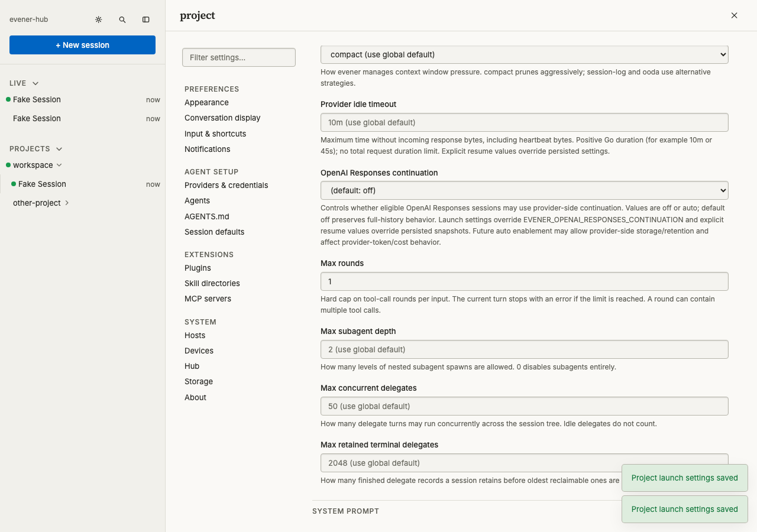
Task: Open the Hub settings page
Action: tap(192, 366)
